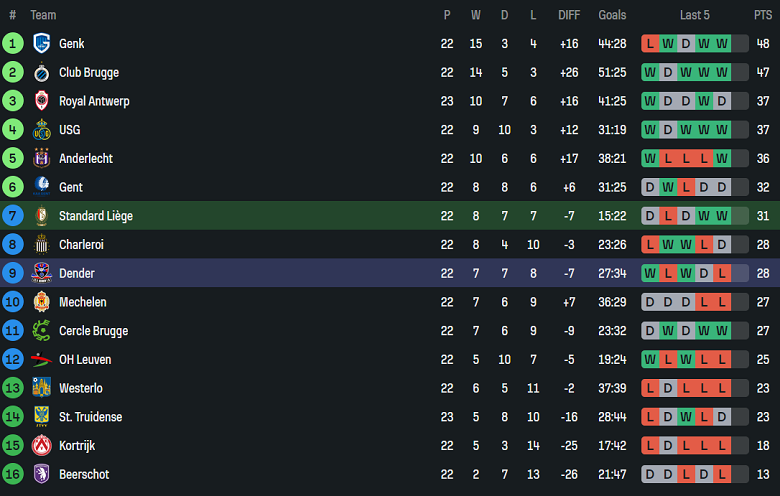Click the Cercle Brugge green crest icon
The height and width of the screenshot is (496, 780).
(41, 331)
